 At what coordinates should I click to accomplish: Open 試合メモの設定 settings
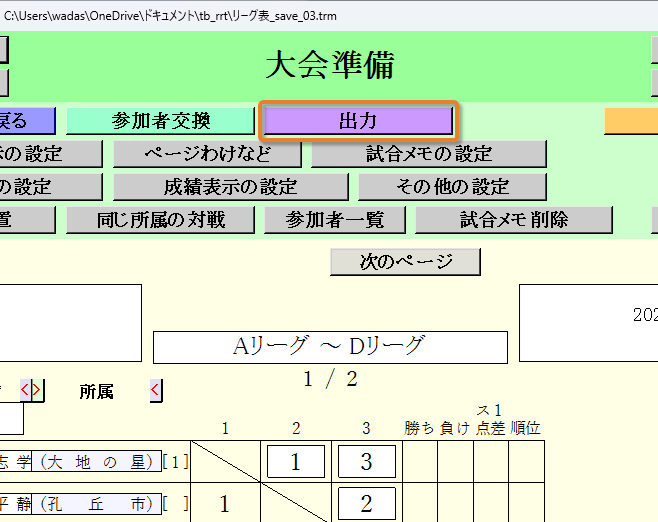tap(428, 154)
